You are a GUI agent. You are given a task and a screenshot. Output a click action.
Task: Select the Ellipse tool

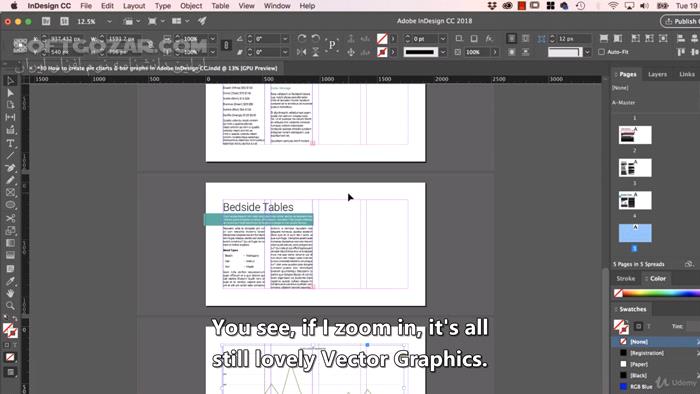(x=10, y=205)
